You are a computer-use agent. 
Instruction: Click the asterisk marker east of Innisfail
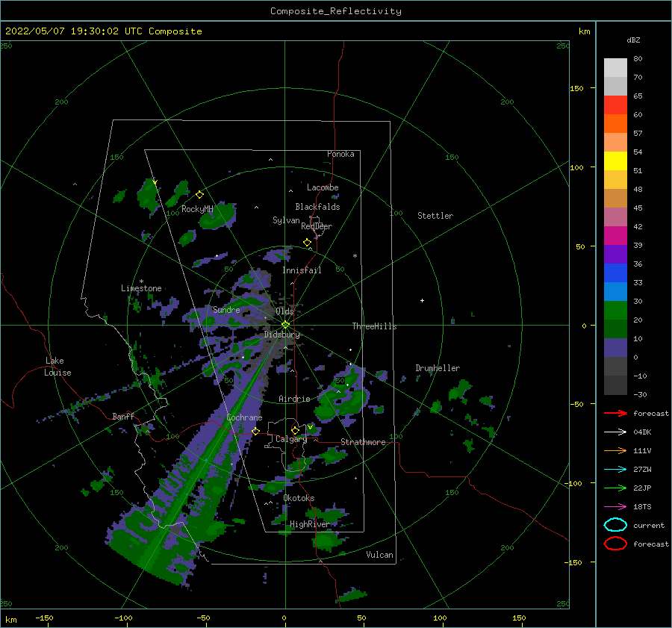tap(355, 256)
